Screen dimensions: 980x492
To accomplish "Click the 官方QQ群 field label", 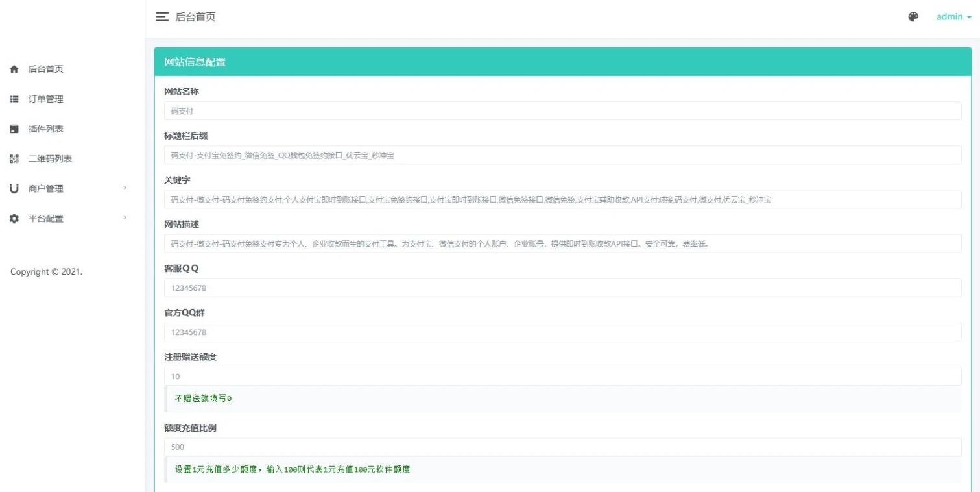I will tap(185, 312).
